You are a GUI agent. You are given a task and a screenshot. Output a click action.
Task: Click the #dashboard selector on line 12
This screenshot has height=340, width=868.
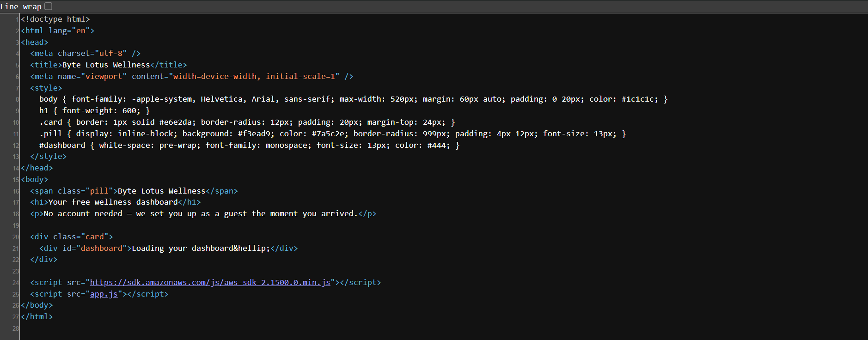(62, 145)
